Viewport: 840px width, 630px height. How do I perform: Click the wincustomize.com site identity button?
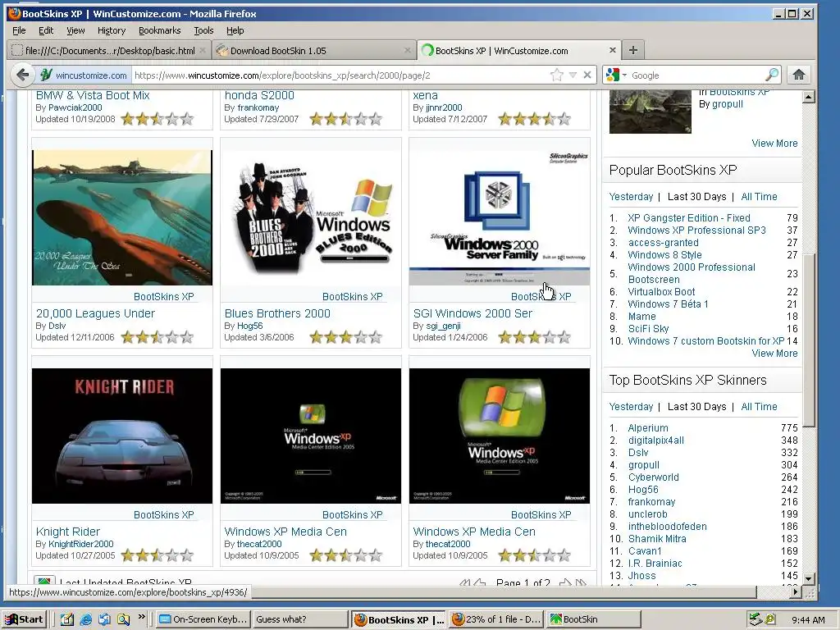(84, 75)
